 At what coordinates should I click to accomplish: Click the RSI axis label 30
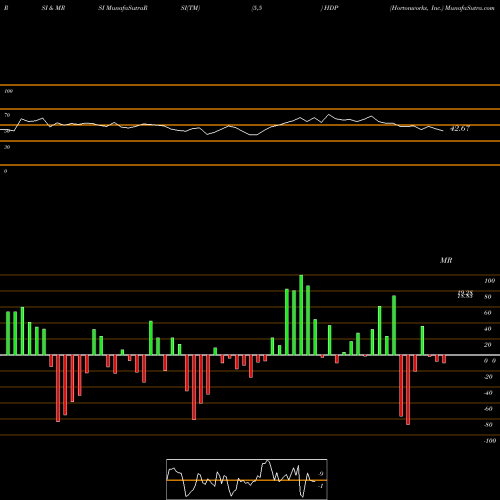point(7,147)
